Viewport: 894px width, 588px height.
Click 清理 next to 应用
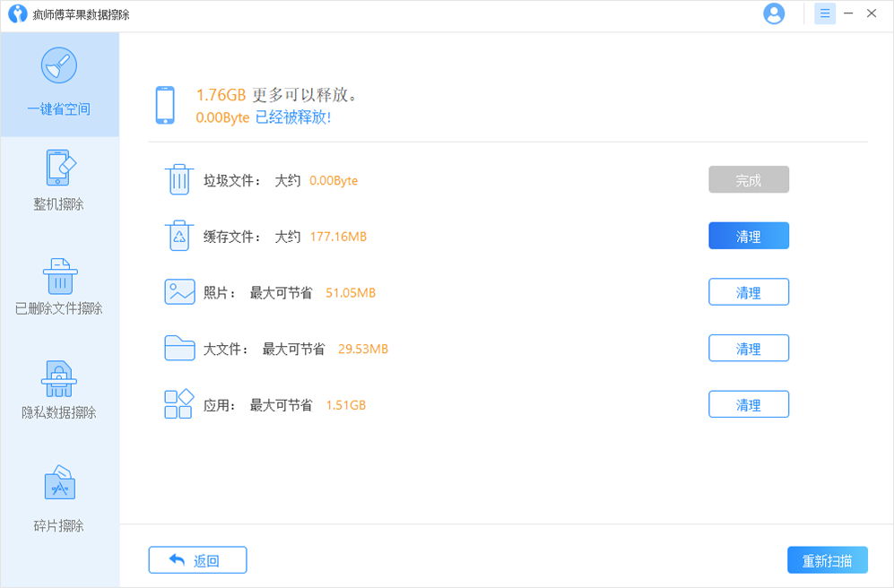[749, 403]
